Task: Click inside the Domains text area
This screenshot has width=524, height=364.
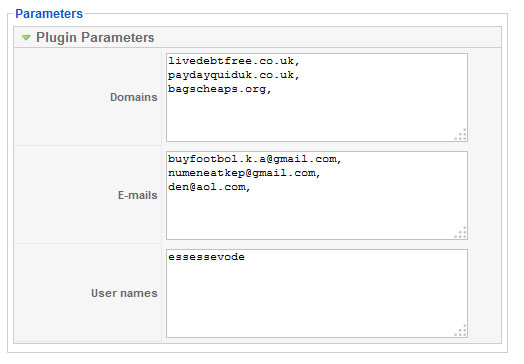Action: coord(317,98)
